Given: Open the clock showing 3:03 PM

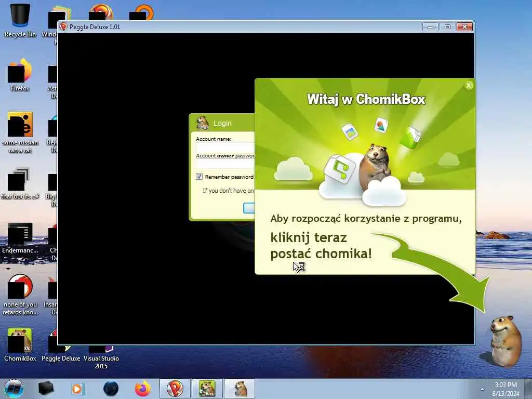Looking at the screenshot, I should tap(506, 389).
